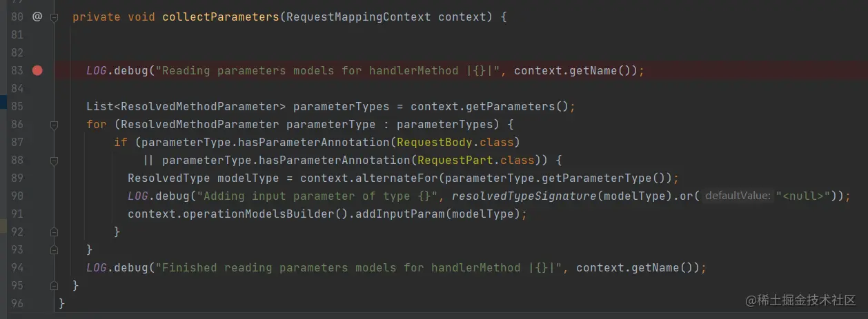Click the RequestMappingContext parameter type
The height and width of the screenshot is (319, 868).
click(359, 17)
